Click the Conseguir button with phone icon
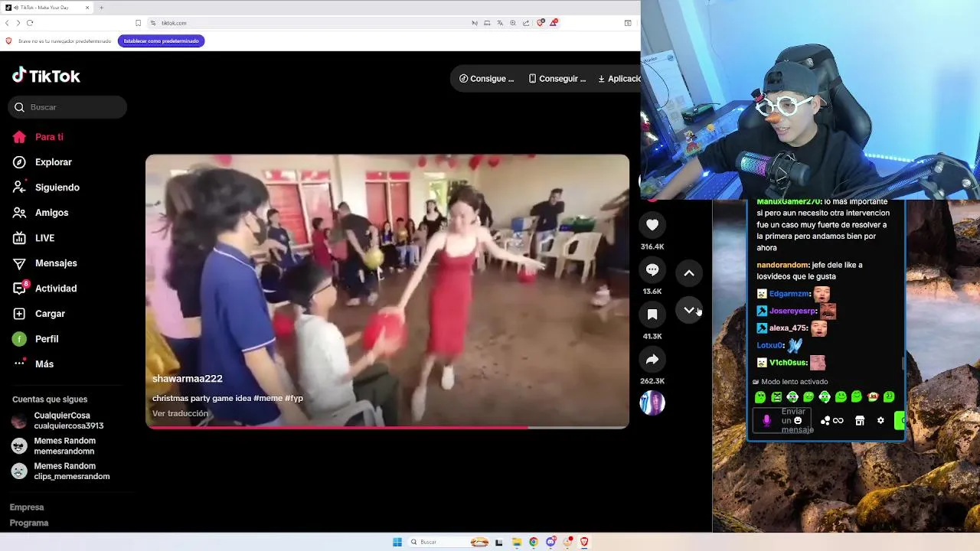 click(557, 79)
